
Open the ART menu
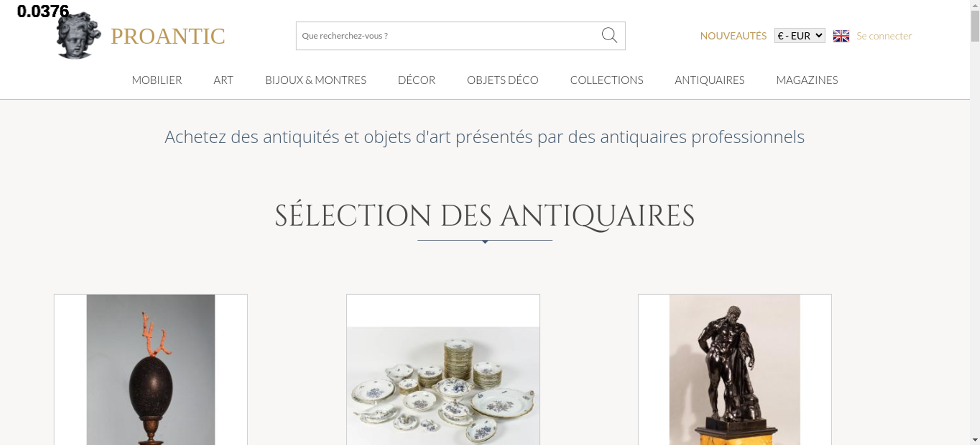click(x=223, y=80)
